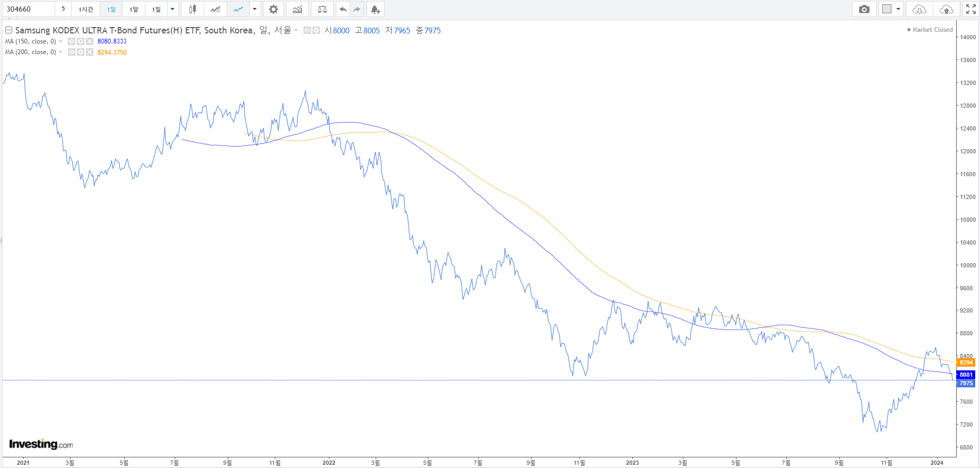980x468 pixels.
Task: Switch the chart to fullscreen mode
Action: 970,9
